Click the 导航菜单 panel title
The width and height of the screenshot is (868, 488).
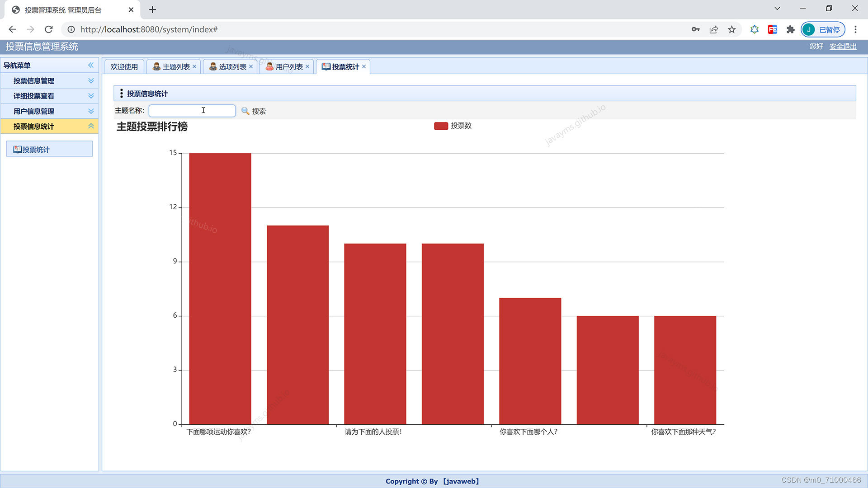coord(17,65)
